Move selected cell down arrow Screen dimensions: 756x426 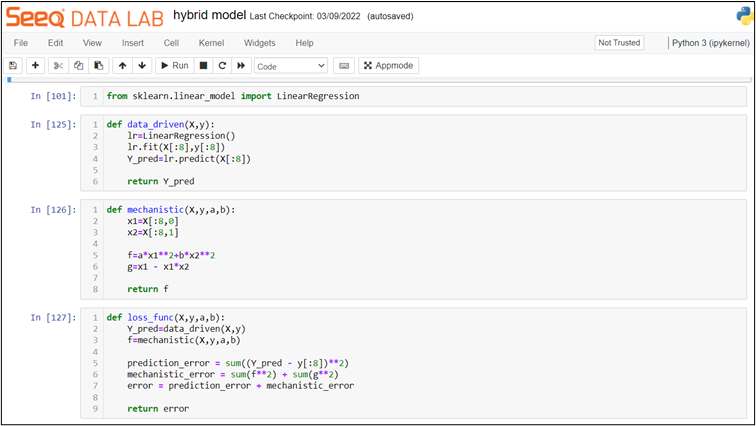coord(142,66)
